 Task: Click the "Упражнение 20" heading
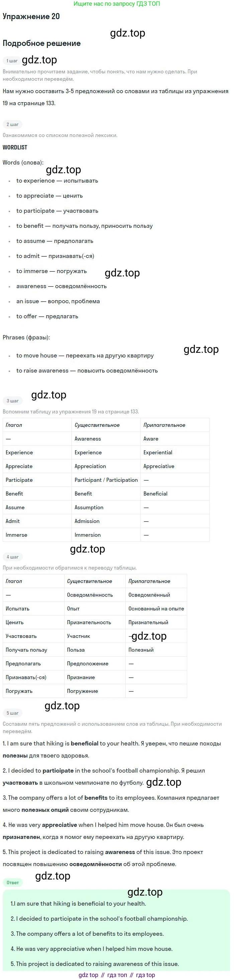coord(31,16)
